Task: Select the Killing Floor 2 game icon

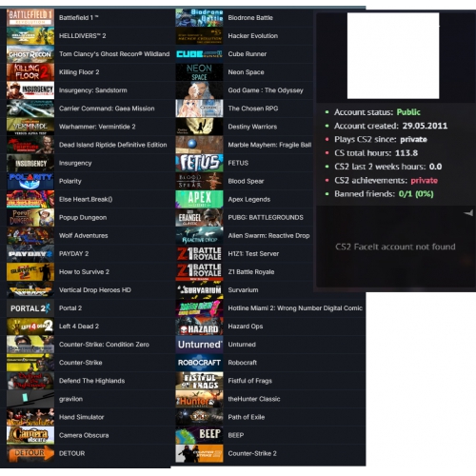Action: 30,72
